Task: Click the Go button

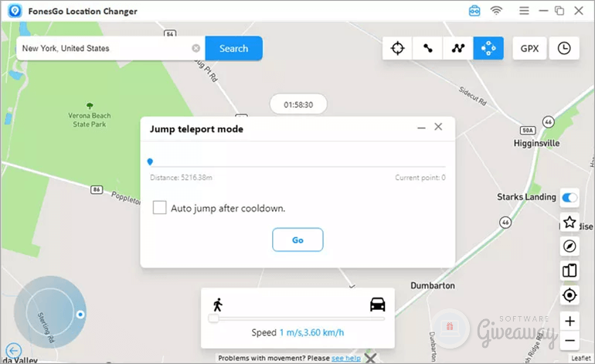Action: click(x=297, y=240)
